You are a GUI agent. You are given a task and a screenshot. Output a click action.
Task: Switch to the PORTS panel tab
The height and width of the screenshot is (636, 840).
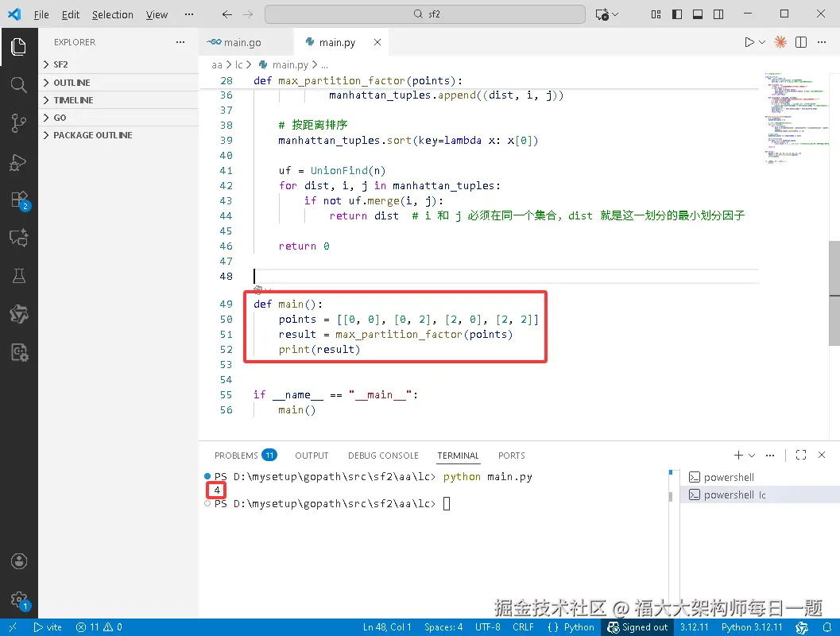pyautogui.click(x=512, y=456)
